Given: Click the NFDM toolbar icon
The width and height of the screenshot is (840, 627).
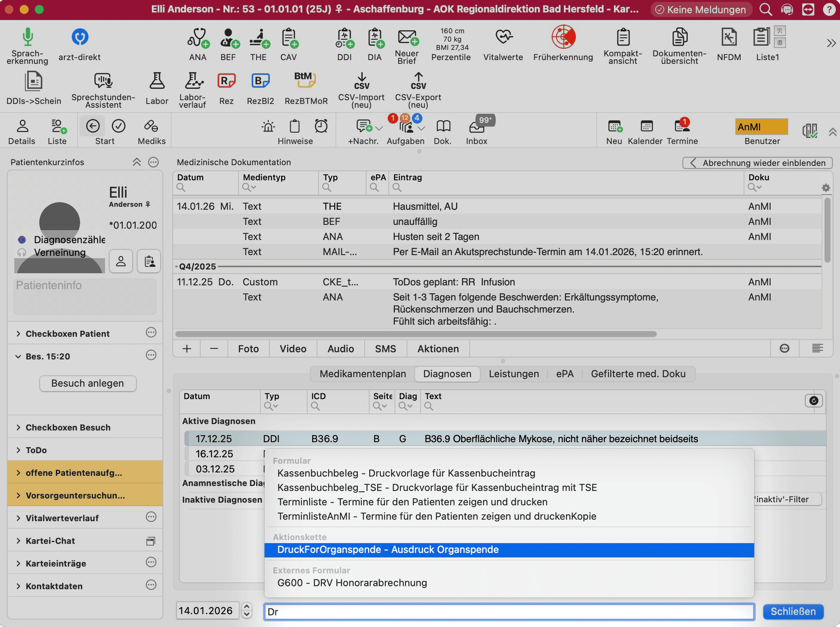Looking at the screenshot, I should (x=729, y=37).
